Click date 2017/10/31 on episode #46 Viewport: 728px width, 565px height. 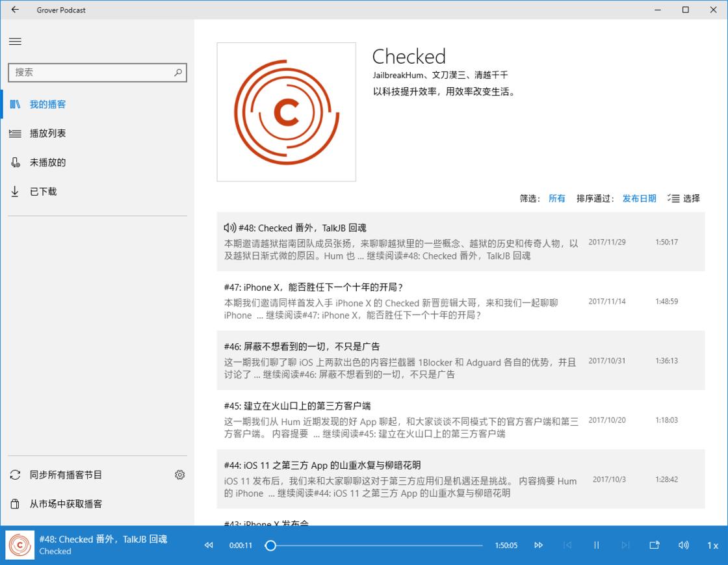[x=607, y=361]
